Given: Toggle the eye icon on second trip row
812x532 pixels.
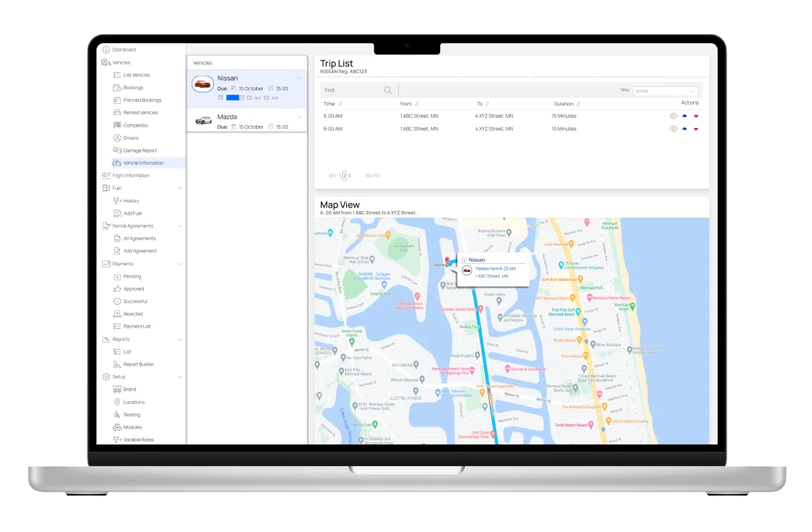Looking at the screenshot, I should (x=673, y=129).
